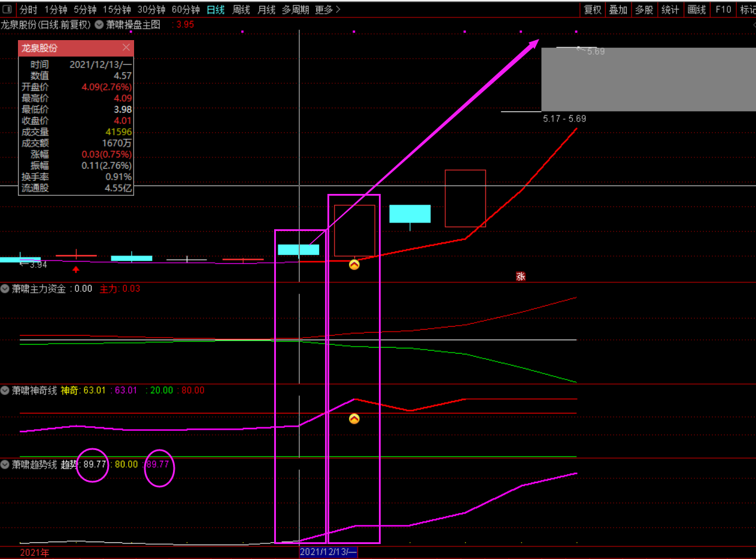756x559 pixels.
Task: Close the 龙泉股份 data info popup
Action: [126, 48]
